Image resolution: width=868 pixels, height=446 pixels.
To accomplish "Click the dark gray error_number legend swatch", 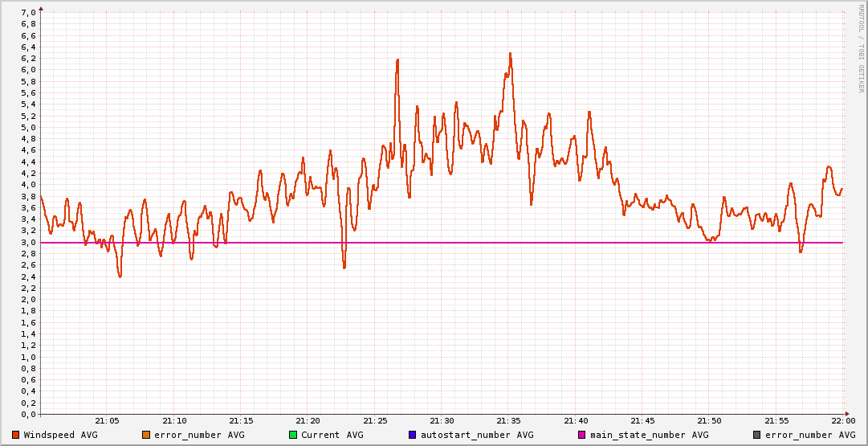I will click(757, 435).
